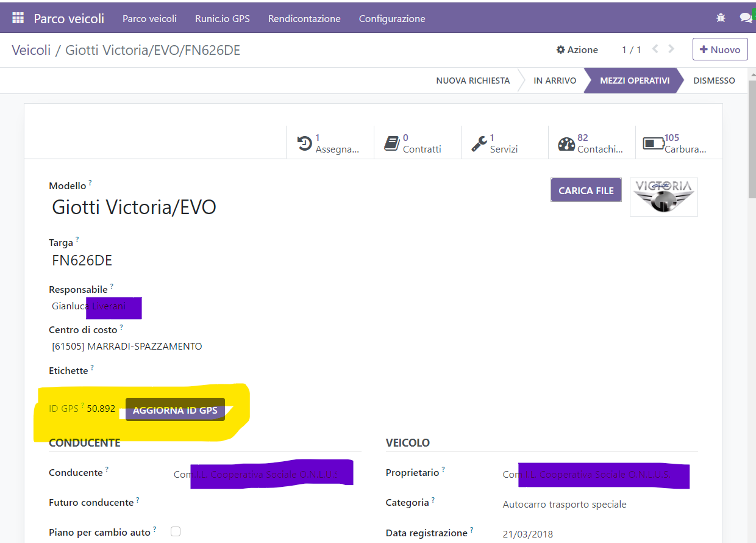Screen dimensions: 756x543
Task: Open Rendicontazione menu
Action: point(304,18)
